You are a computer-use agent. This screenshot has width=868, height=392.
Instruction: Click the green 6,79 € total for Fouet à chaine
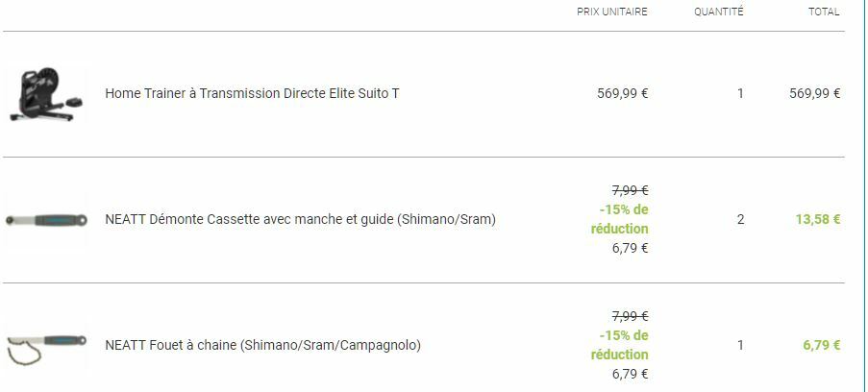821,346
